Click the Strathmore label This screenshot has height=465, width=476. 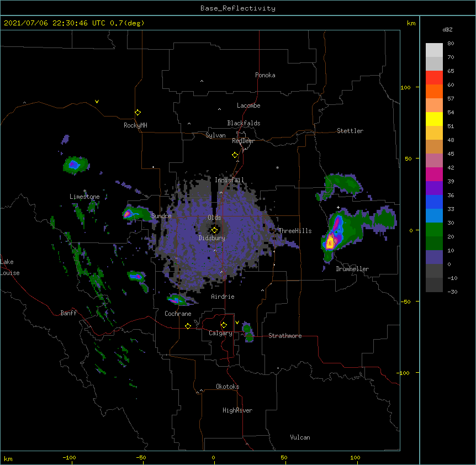tap(285, 336)
